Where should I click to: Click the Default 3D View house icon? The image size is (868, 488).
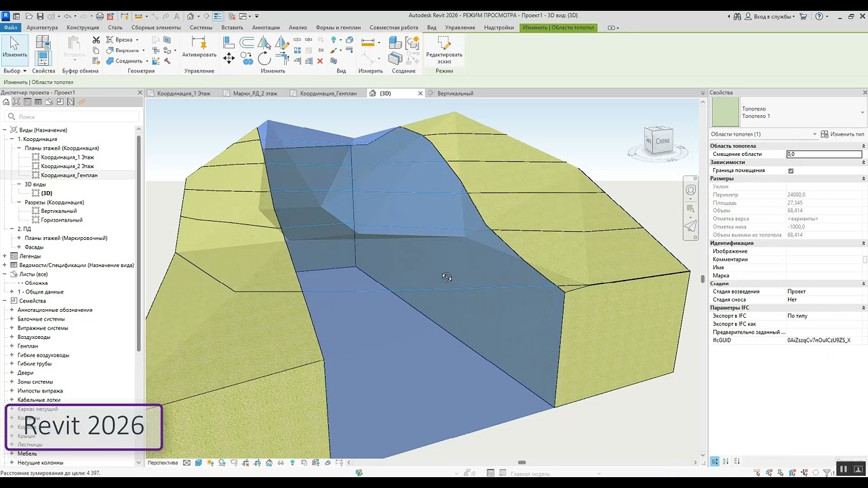191,16
